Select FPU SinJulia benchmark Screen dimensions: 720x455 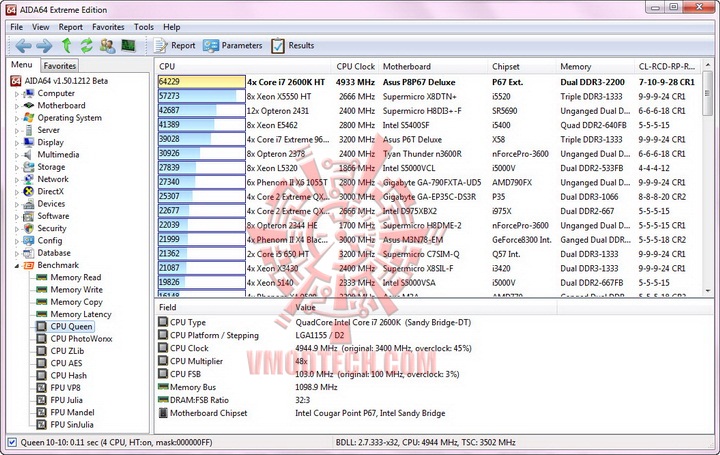coord(72,425)
